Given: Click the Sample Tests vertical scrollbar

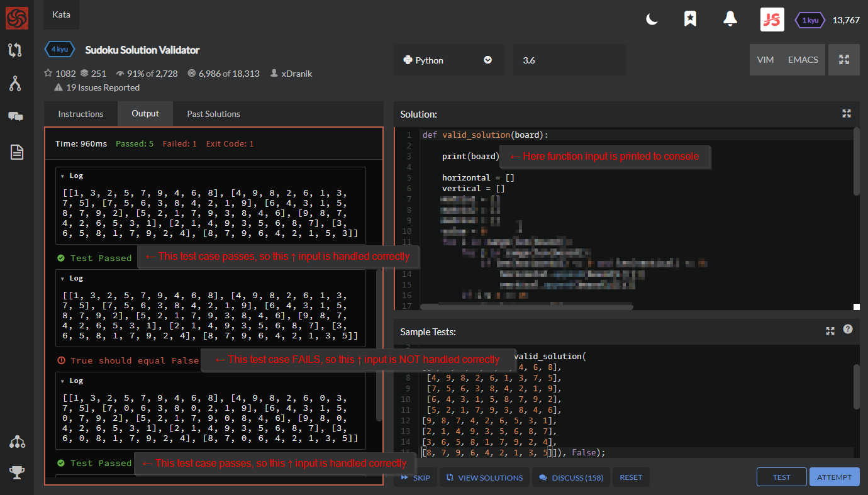Looking at the screenshot, I should point(856,387).
